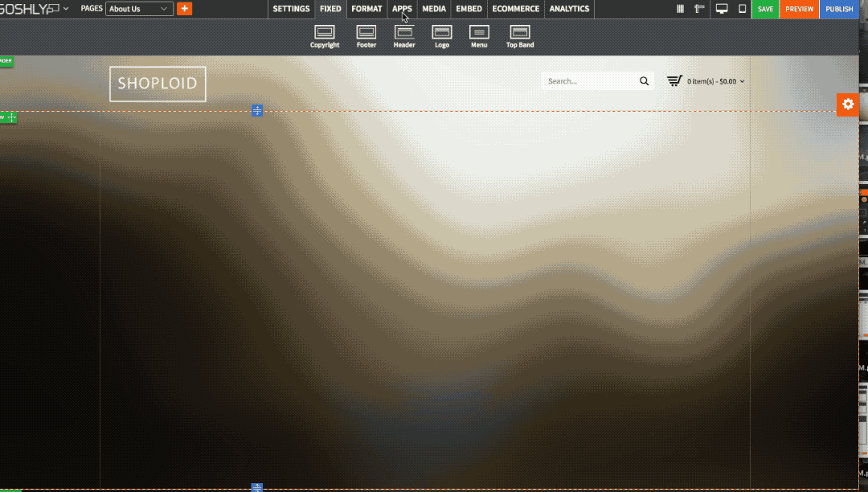The image size is (868, 492).
Task: Toggle the ruler guide icon
Action: coord(699,9)
